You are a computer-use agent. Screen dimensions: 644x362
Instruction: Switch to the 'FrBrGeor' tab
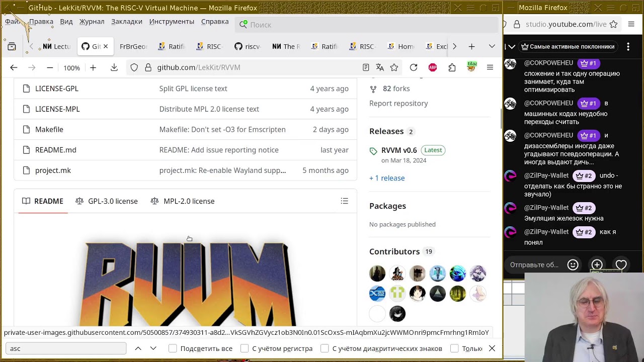pyautogui.click(x=133, y=46)
